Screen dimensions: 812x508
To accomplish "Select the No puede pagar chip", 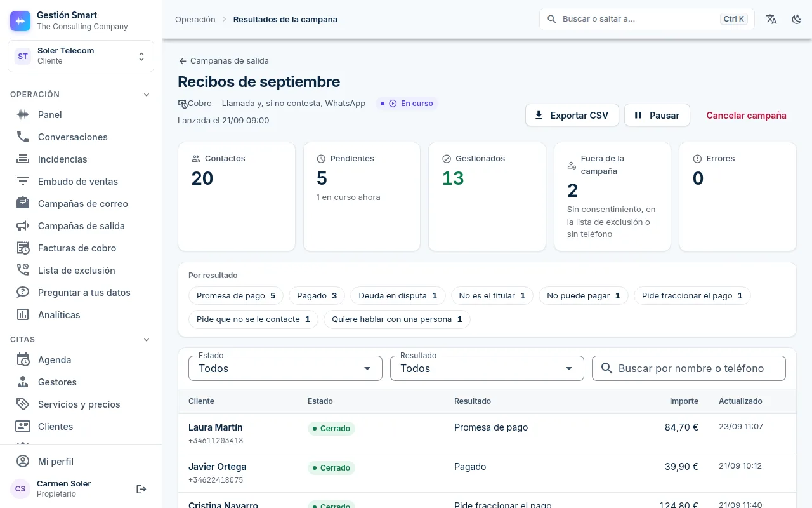I will click(x=584, y=296).
